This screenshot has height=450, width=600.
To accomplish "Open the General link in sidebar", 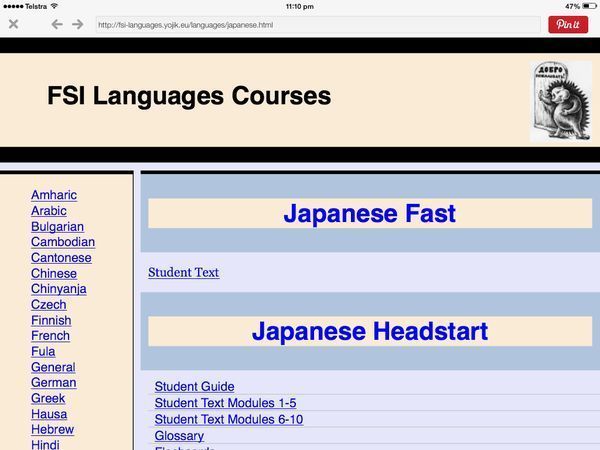I will coord(53,367).
